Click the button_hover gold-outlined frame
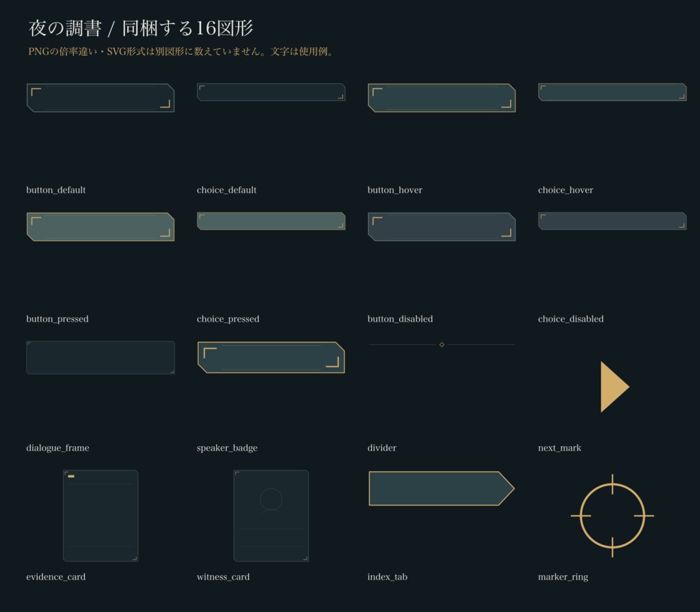 [442, 98]
